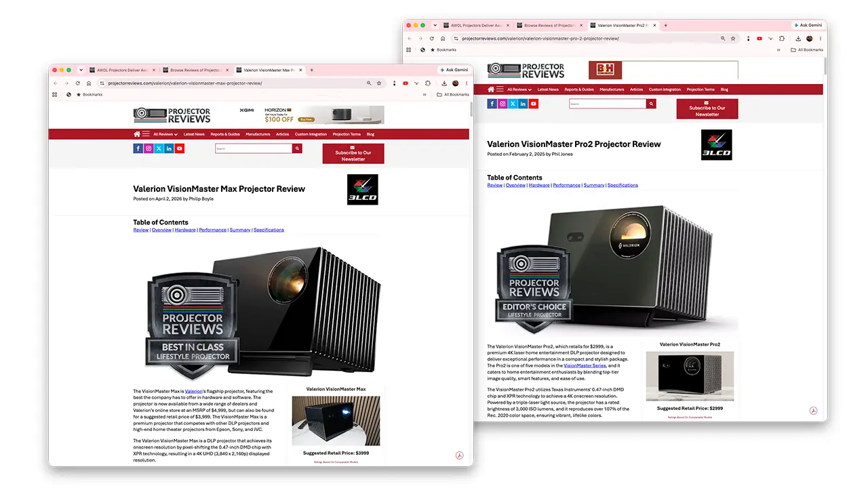Screen dimensions: 868x488
Task: Show hidden bookmarks with the chevron in the Max window
Action: (425, 94)
